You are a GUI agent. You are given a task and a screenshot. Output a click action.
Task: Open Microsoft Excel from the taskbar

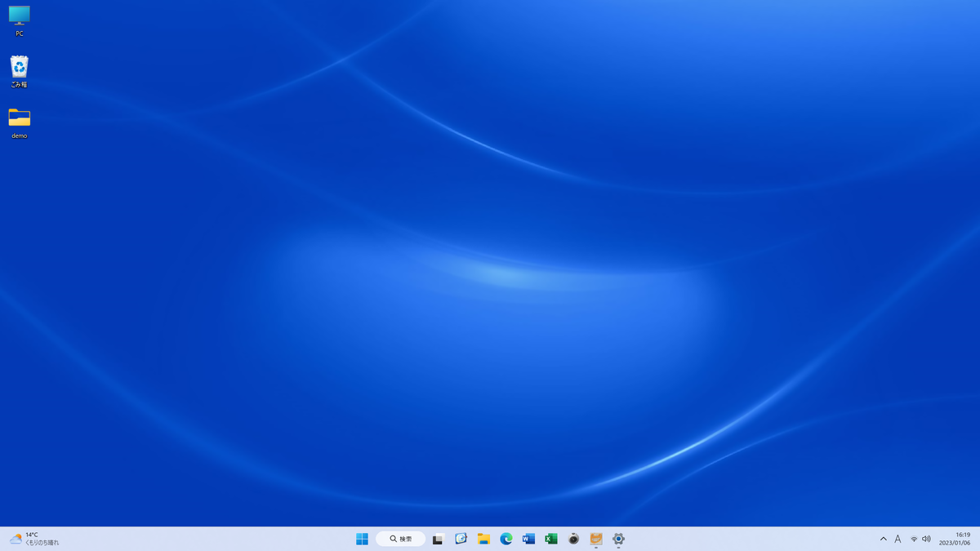click(x=551, y=539)
